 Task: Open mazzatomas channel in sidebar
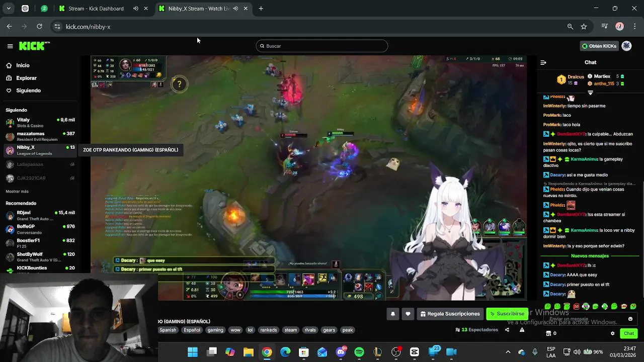pyautogui.click(x=40, y=136)
